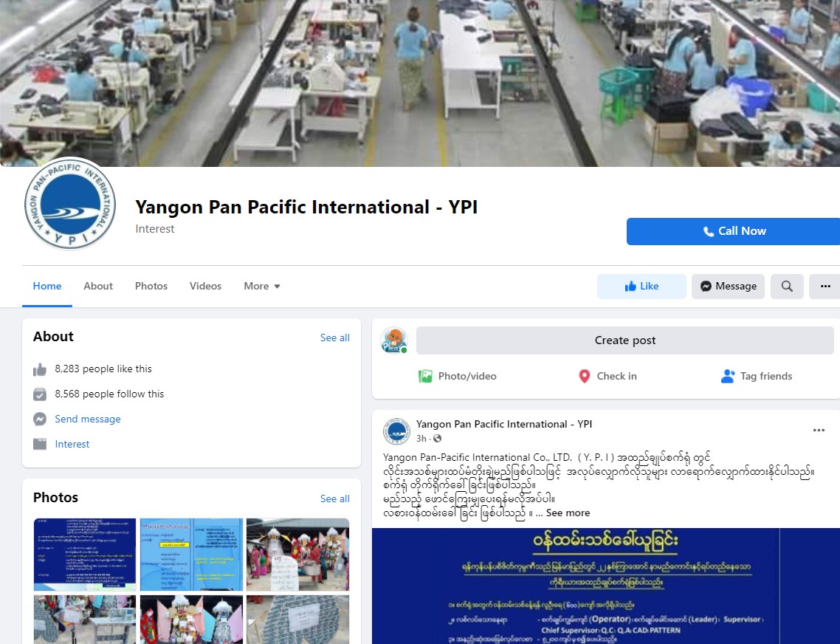Open the blue recruitment post image
Viewport: 840px width, 644px height.
(606, 586)
